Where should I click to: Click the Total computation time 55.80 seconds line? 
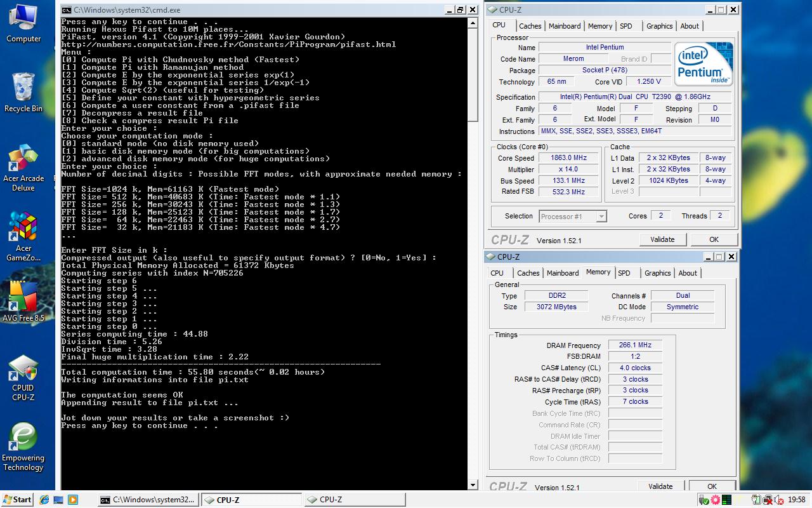point(193,372)
